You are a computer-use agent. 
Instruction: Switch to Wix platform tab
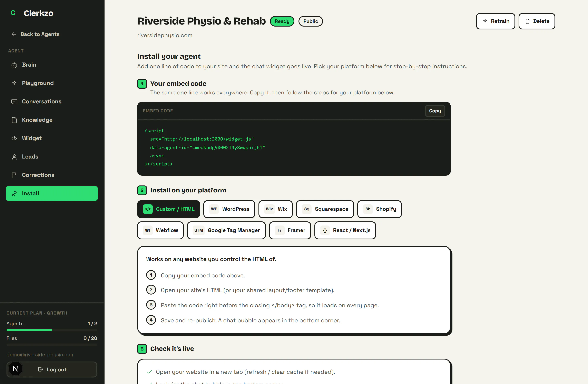coord(275,209)
